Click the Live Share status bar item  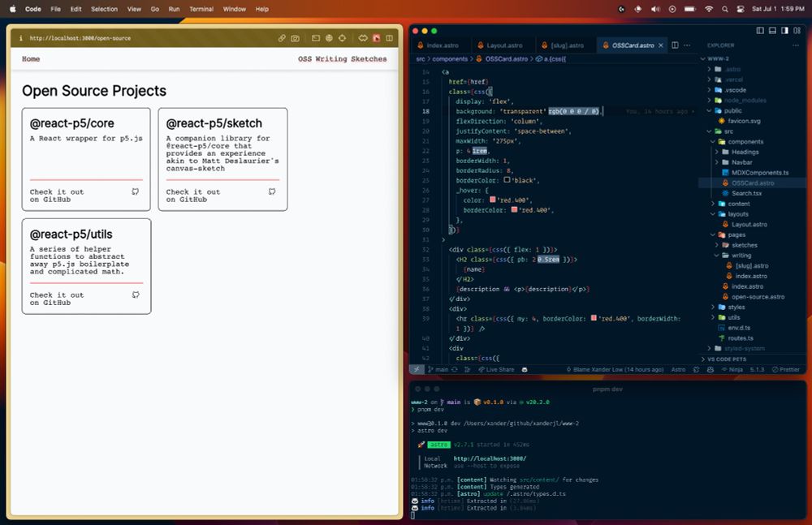495,369
